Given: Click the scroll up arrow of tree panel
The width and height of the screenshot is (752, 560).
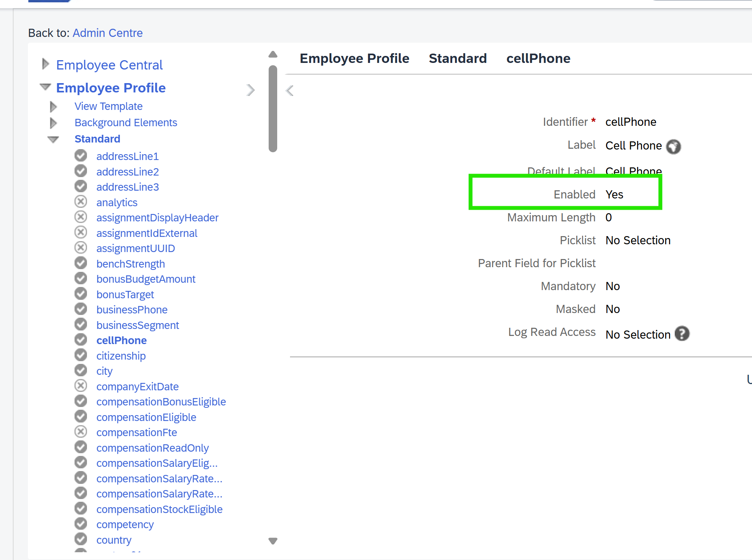Looking at the screenshot, I should pos(273,54).
